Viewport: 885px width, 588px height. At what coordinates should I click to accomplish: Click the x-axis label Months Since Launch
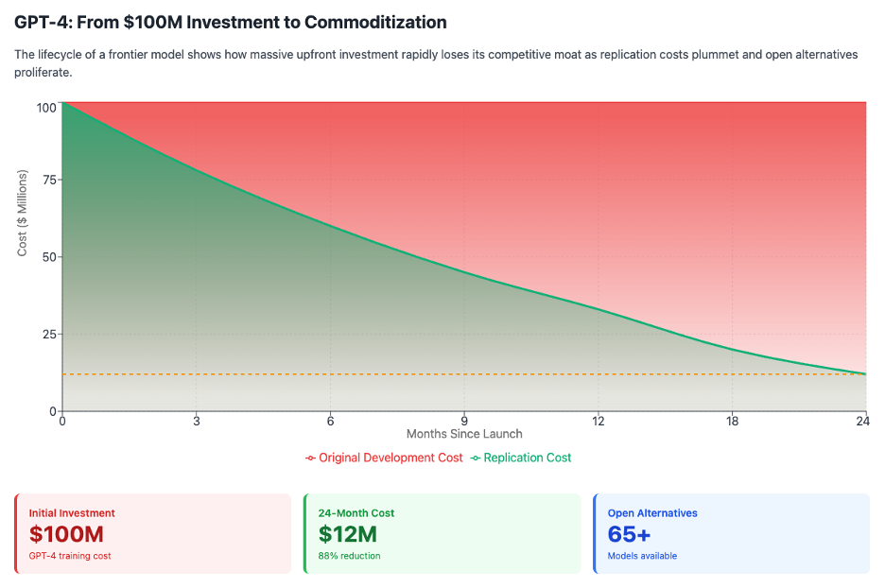[x=464, y=434]
